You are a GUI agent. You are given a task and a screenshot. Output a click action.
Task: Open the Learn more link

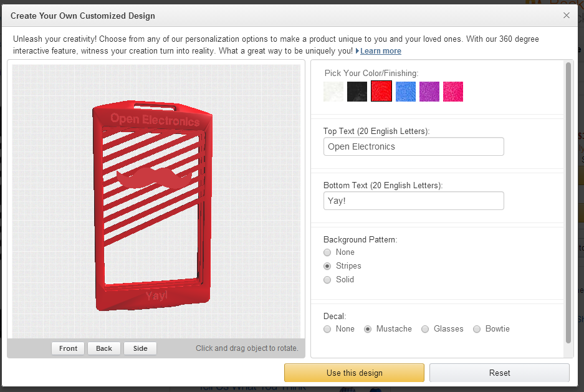coord(381,51)
